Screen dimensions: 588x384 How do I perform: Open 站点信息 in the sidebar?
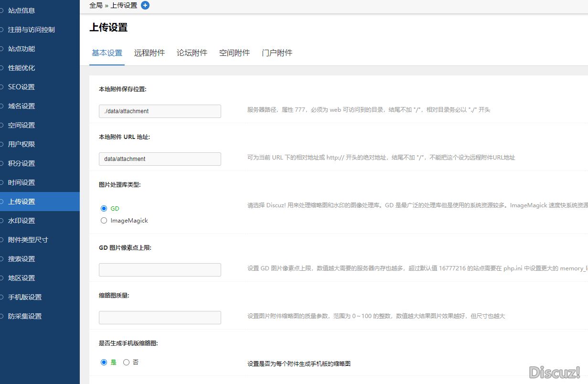(21, 11)
